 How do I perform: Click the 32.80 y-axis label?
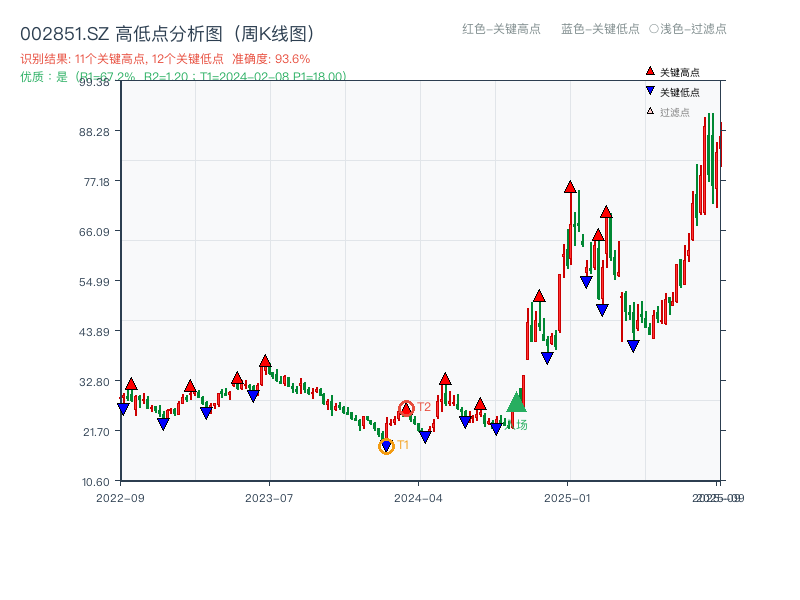[94, 382]
